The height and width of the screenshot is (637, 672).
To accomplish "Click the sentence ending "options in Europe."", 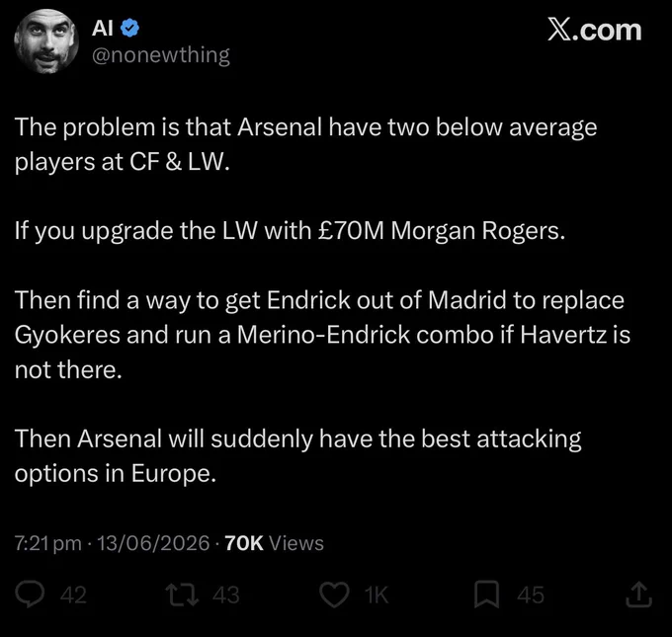I will pyautogui.click(x=297, y=456).
